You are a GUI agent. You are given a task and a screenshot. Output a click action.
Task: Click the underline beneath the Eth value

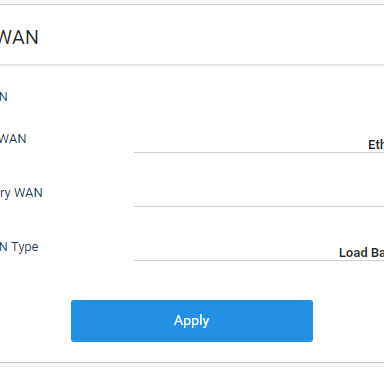[259, 152]
